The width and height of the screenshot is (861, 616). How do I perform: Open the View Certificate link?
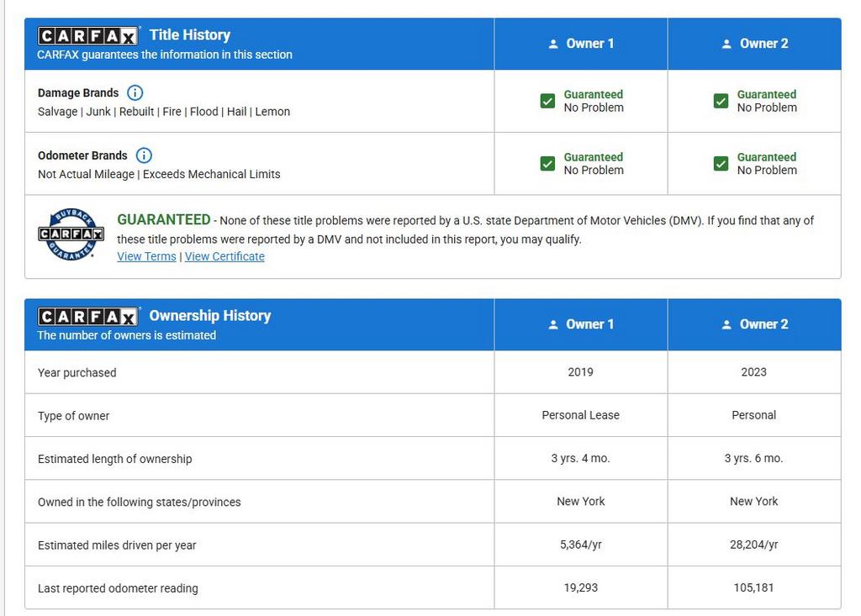[x=224, y=256]
